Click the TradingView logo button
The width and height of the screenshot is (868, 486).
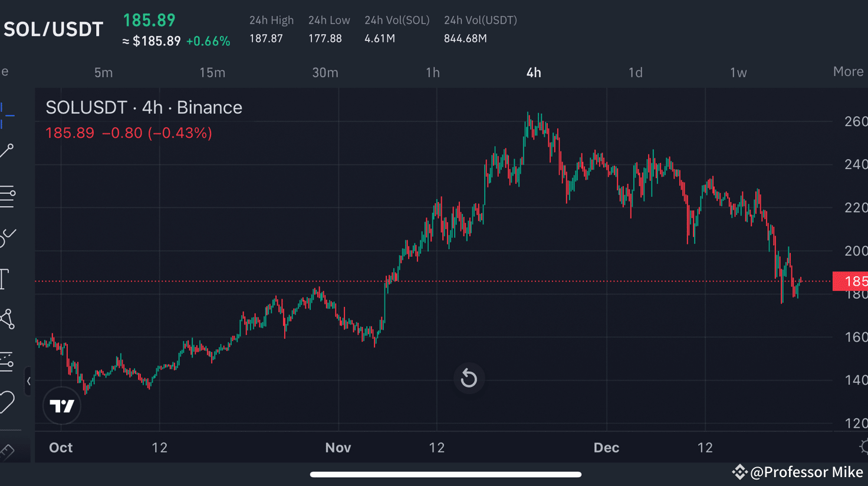point(62,406)
